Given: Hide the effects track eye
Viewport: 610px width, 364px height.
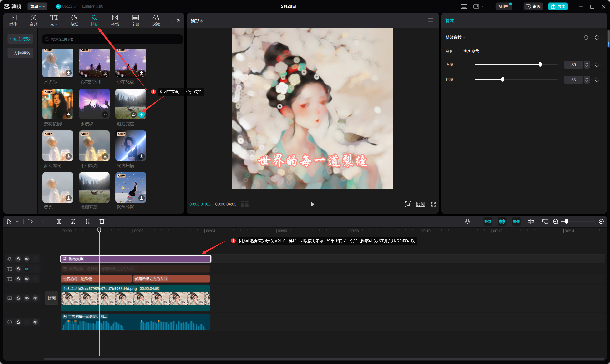Looking at the screenshot, I should point(27,259).
